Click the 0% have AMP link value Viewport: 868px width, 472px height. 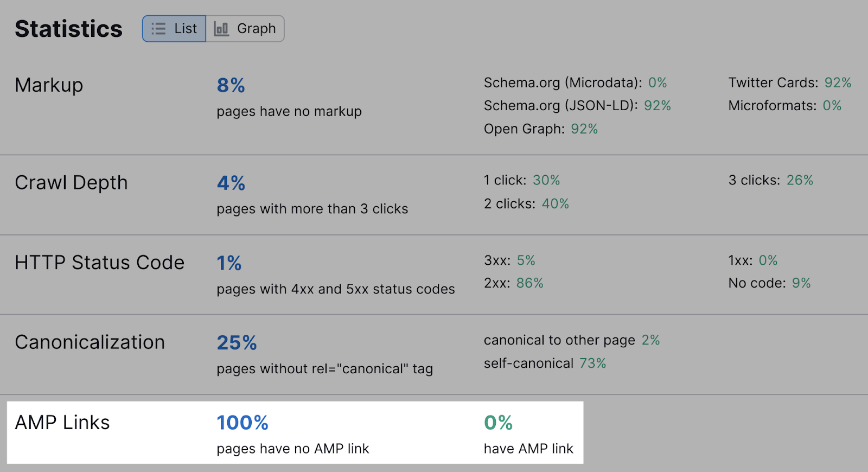pyautogui.click(x=497, y=423)
